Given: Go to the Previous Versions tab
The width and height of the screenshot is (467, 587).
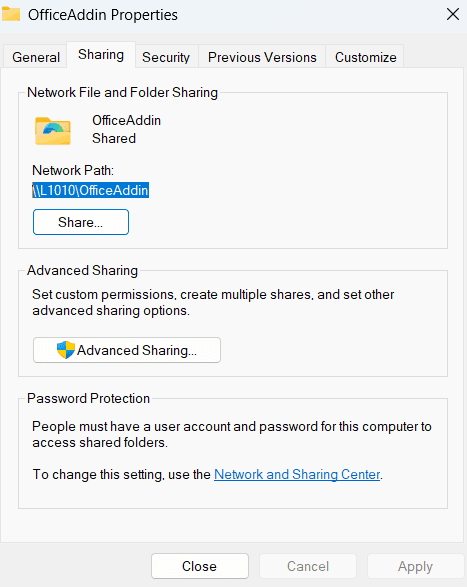Looking at the screenshot, I should 262,57.
